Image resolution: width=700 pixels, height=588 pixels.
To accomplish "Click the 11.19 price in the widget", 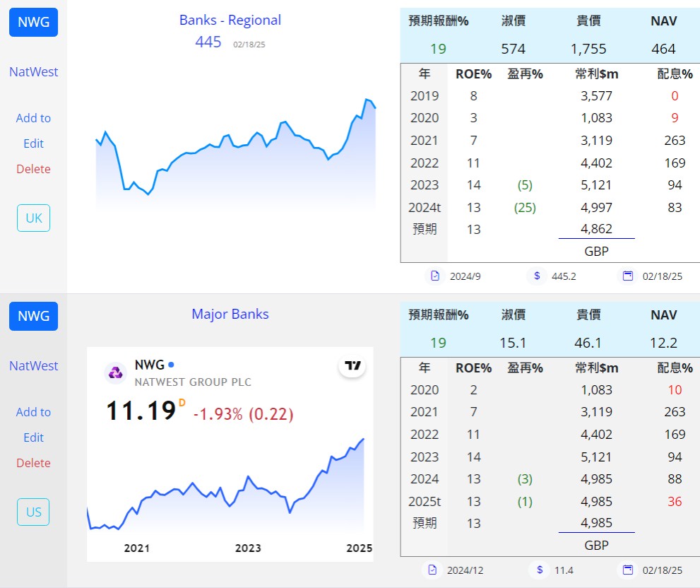I will tap(141, 411).
